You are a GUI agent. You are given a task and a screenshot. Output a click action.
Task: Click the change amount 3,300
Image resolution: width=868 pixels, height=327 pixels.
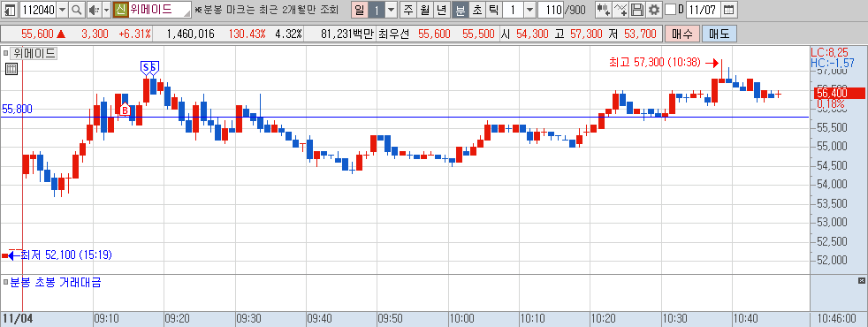pos(95,34)
